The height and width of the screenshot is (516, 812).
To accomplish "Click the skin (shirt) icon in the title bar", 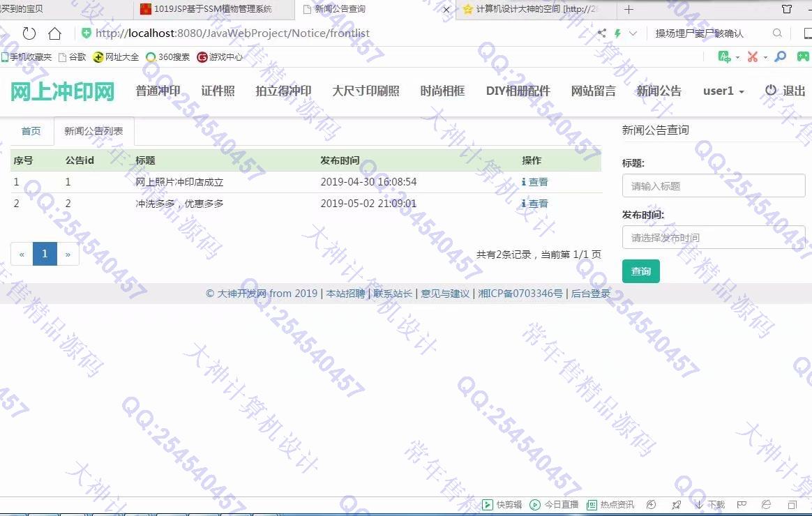I will coord(787,9).
